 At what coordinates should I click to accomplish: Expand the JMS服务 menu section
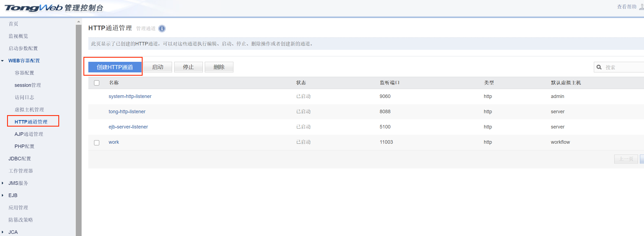point(3,183)
